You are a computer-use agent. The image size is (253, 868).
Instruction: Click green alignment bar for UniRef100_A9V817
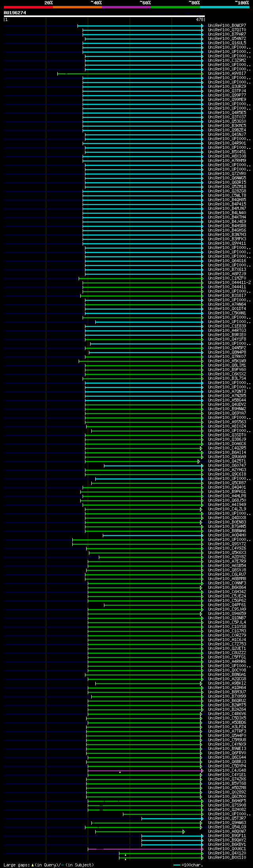click(130, 74)
